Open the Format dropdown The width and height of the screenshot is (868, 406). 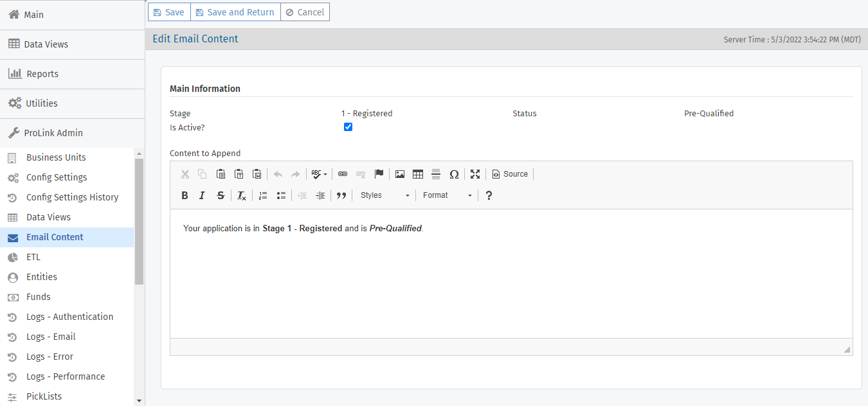point(447,195)
